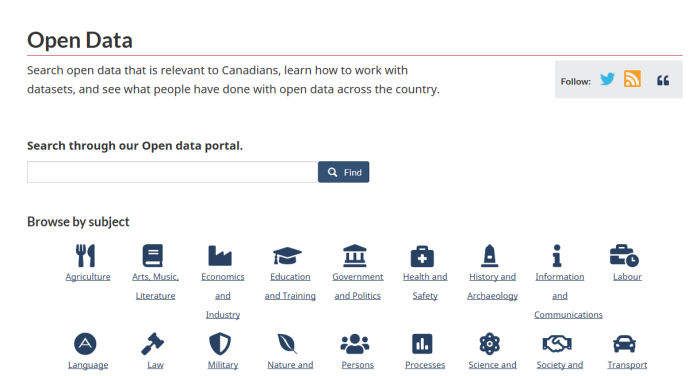Click the Health first-aid kit icon
Screen dimensions: 700x376
(x=422, y=256)
